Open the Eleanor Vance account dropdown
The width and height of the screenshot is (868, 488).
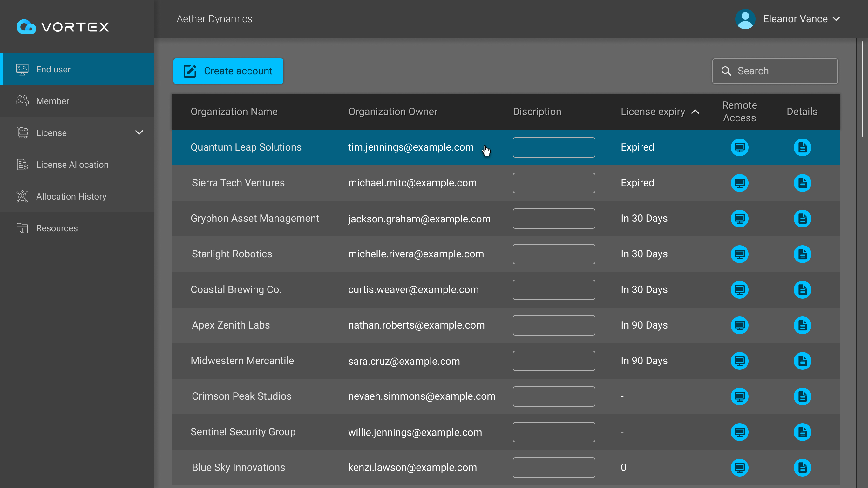coord(837,19)
